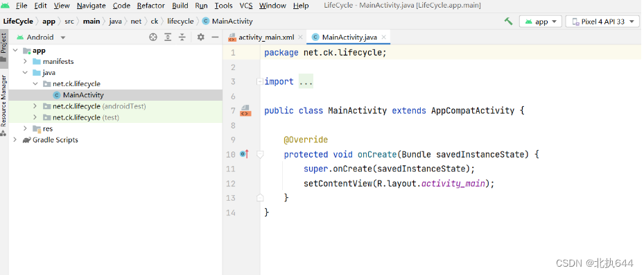This screenshot has height=275, width=644.
Task: Open the VCS menu
Action: (x=246, y=6)
